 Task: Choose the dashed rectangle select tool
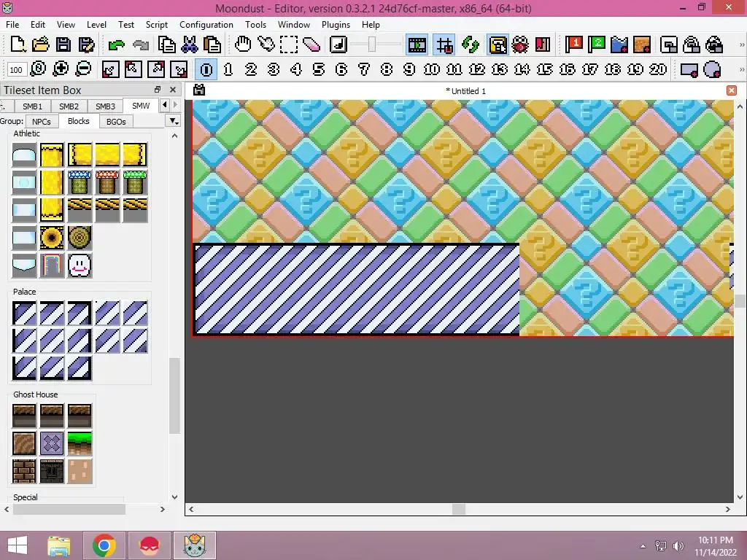tap(289, 44)
